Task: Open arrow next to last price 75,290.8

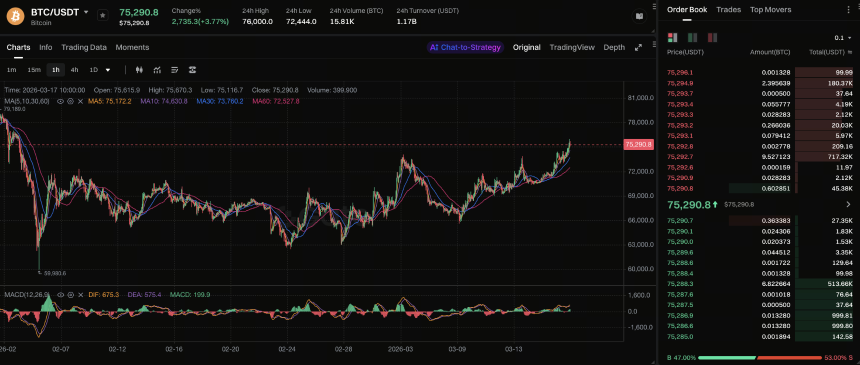Action: coord(849,205)
